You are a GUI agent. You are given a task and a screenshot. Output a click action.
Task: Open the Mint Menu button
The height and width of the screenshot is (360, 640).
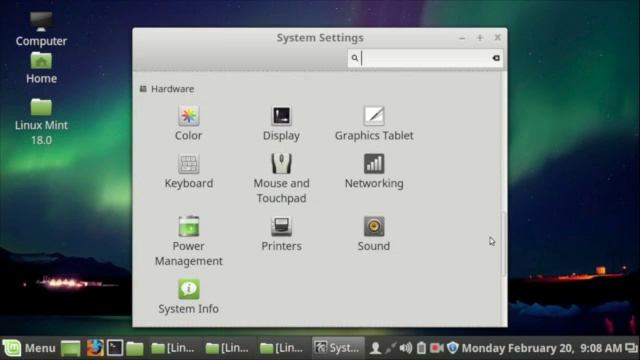pos(29,348)
